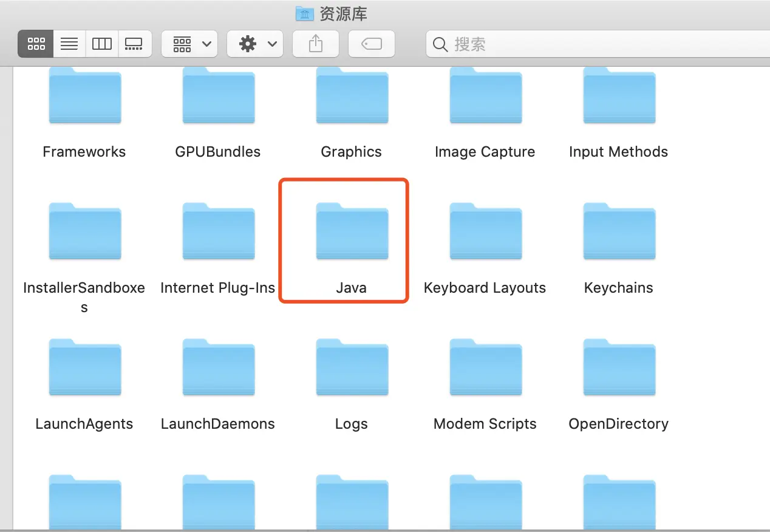Click the Keyboard Layouts name label
This screenshot has width=770, height=532.
[x=485, y=288]
